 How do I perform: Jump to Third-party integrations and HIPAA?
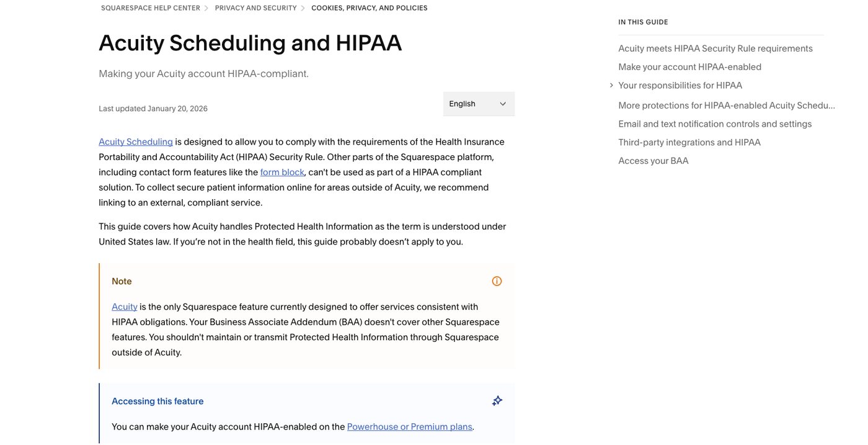(x=689, y=143)
